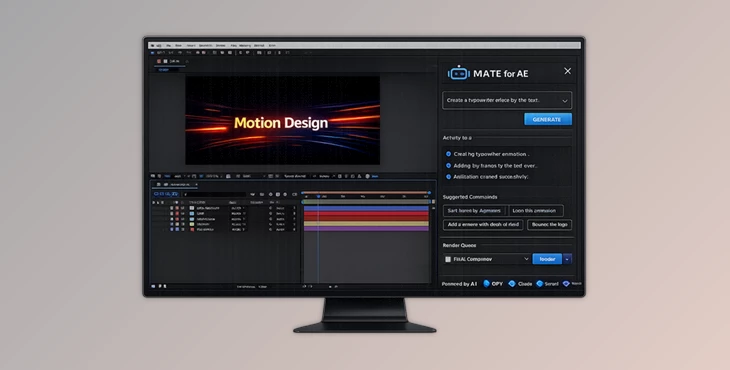
Task: Select the purple layer bar in timeline
Action: 366,229
